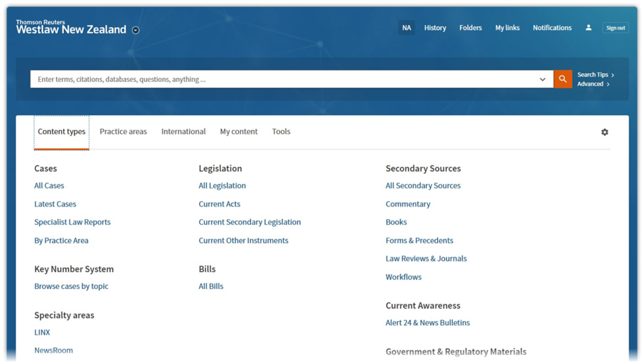This screenshot has width=644, height=362.
Task: Click the Key Number System heading
Action: (x=74, y=269)
